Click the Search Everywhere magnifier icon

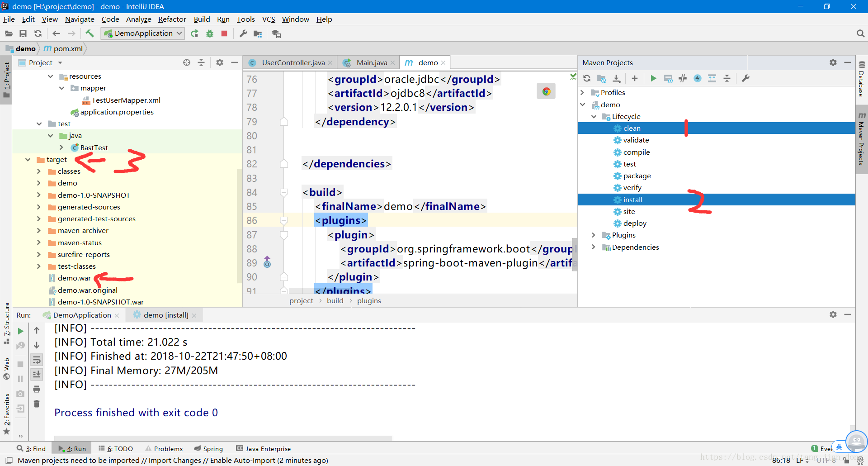[860, 33]
